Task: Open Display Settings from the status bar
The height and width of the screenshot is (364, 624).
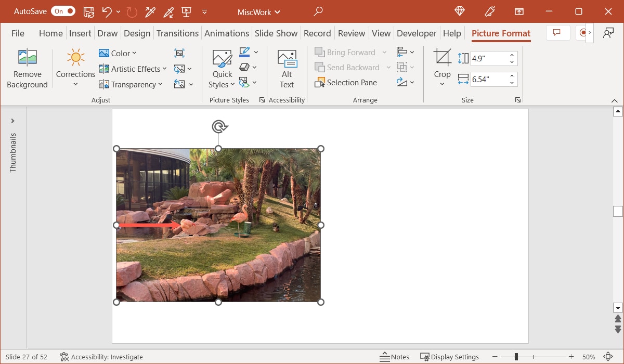Action: [x=450, y=357]
